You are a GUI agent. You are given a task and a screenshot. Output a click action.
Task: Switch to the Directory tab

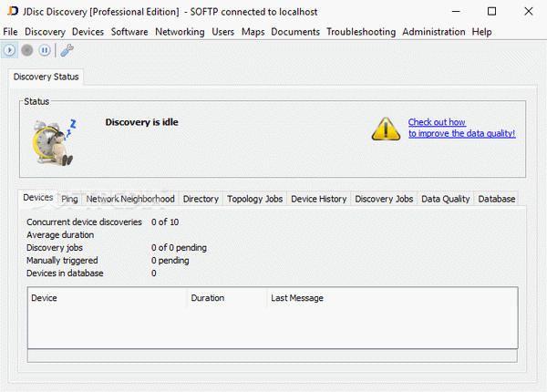click(201, 199)
